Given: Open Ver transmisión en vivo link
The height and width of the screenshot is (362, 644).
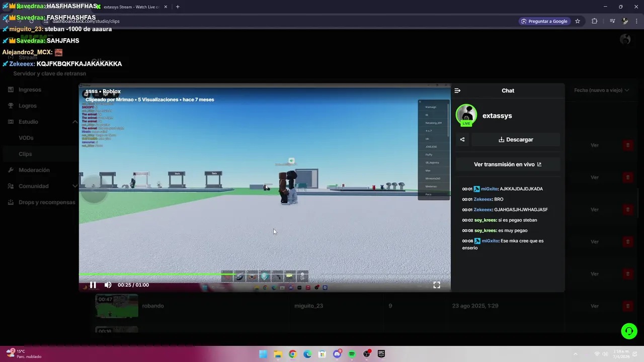Looking at the screenshot, I should point(508,164).
